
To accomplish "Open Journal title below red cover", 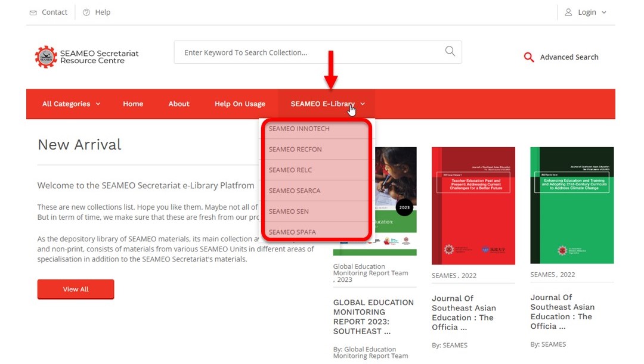I will [464, 313].
